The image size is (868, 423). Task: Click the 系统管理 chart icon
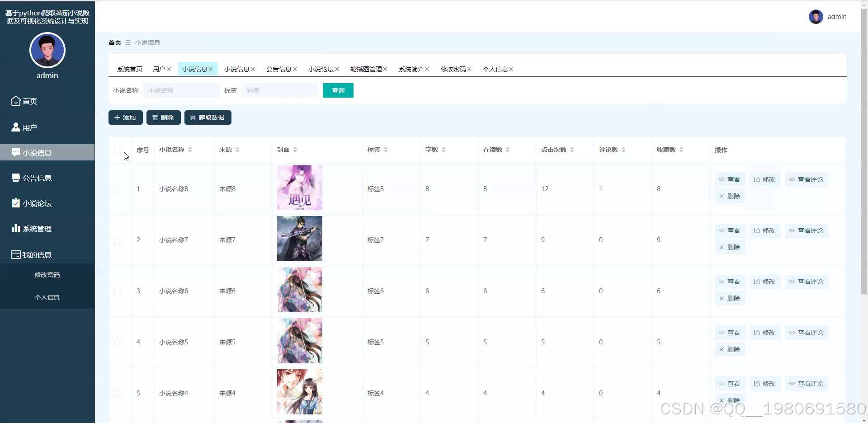click(15, 228)
